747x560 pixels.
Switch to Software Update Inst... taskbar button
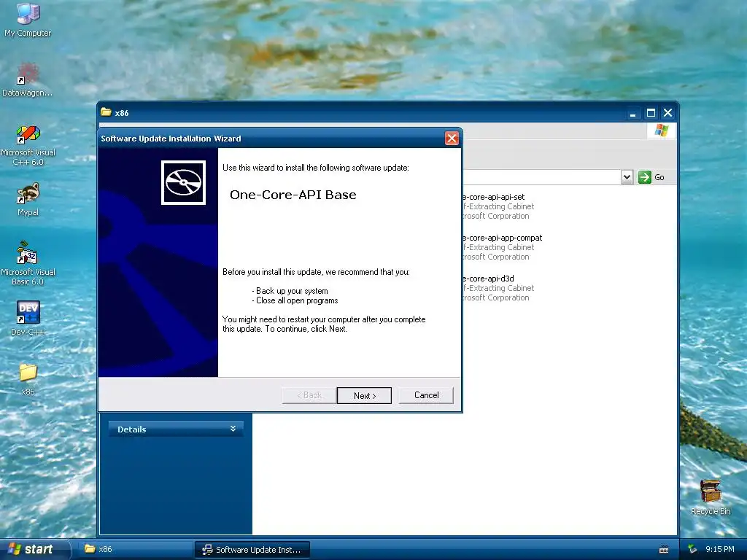(252, 550)
